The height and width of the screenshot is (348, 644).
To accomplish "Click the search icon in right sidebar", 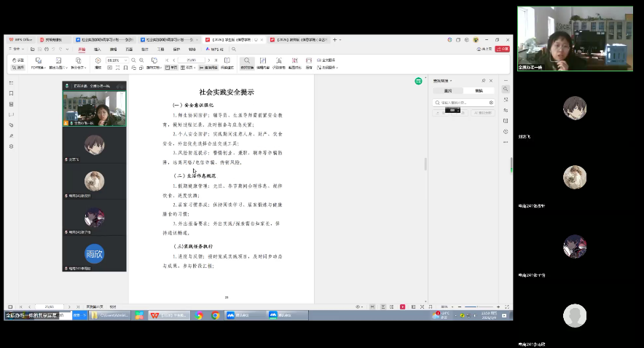I will click(x=506, y=89).
